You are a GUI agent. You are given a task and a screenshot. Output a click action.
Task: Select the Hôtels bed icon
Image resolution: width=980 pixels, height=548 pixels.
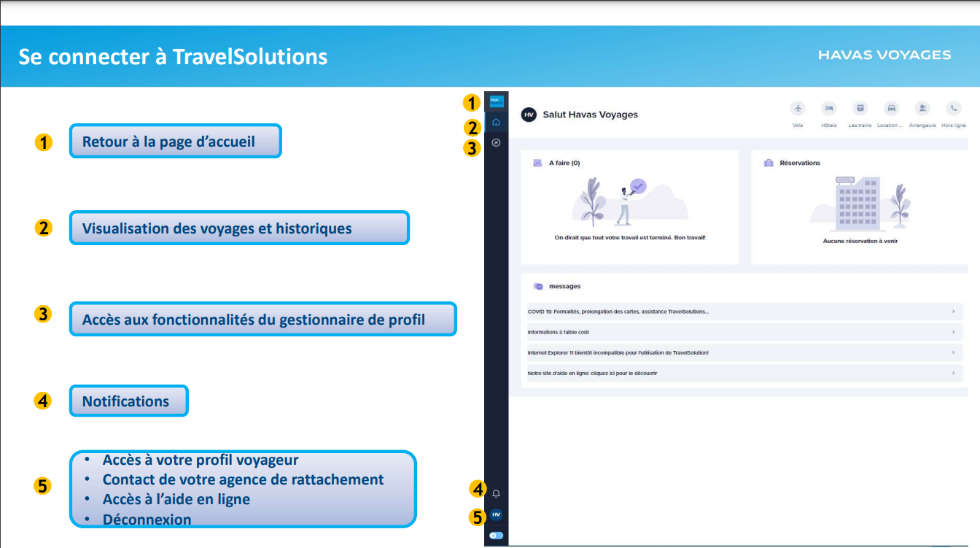click(829, 108)
